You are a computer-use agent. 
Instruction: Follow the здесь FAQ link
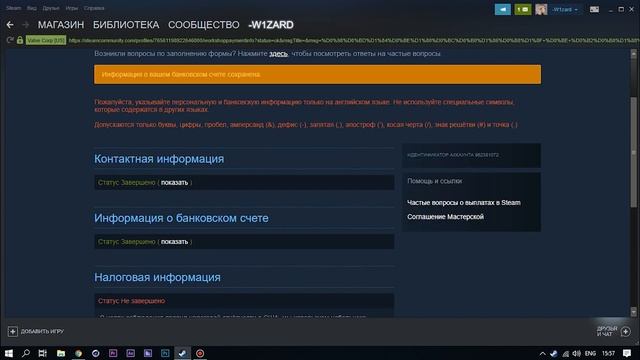click(x=278, y=53)
